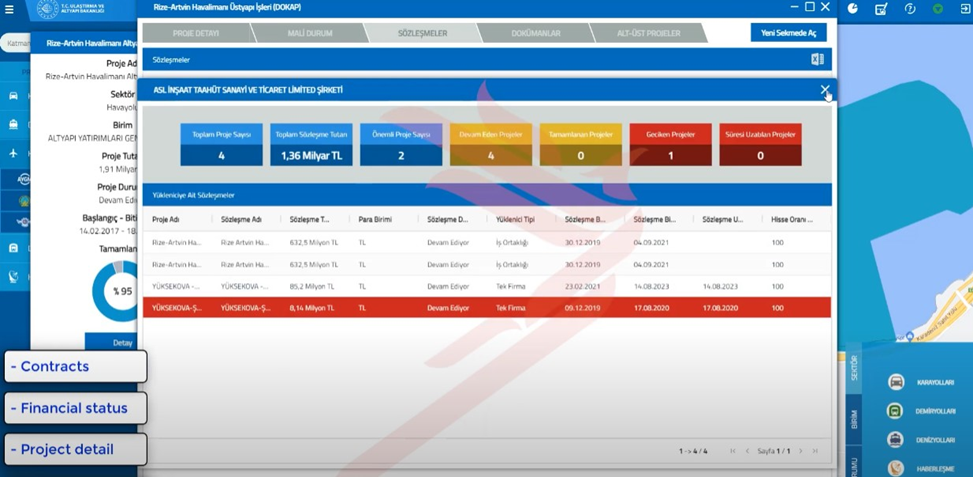Select the bus icon above the satellite dish
This screenshot has height=477, width=973.
[x=14, y=248]
